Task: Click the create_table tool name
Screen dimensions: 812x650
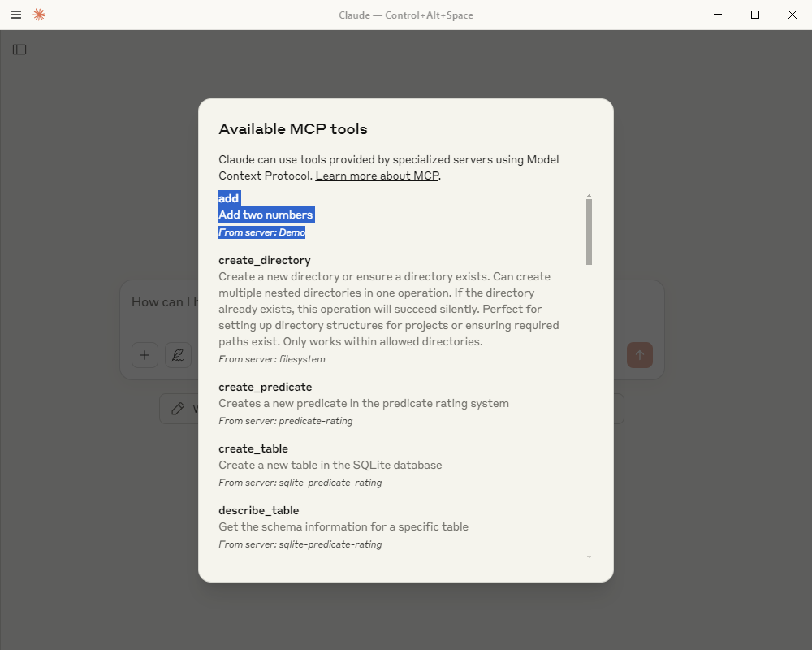Action: pos(253,448)
